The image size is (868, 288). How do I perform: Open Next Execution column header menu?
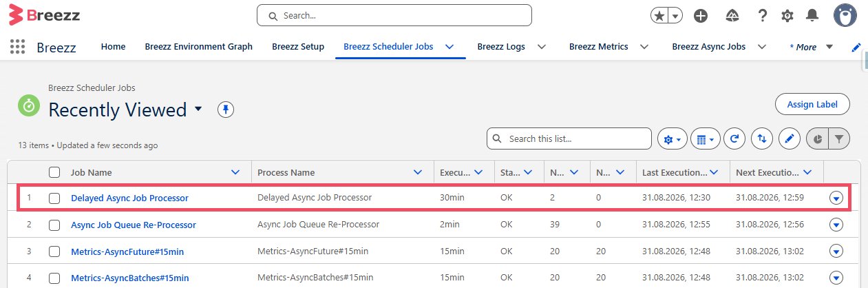pyautogui.click(x=807, y=172)
